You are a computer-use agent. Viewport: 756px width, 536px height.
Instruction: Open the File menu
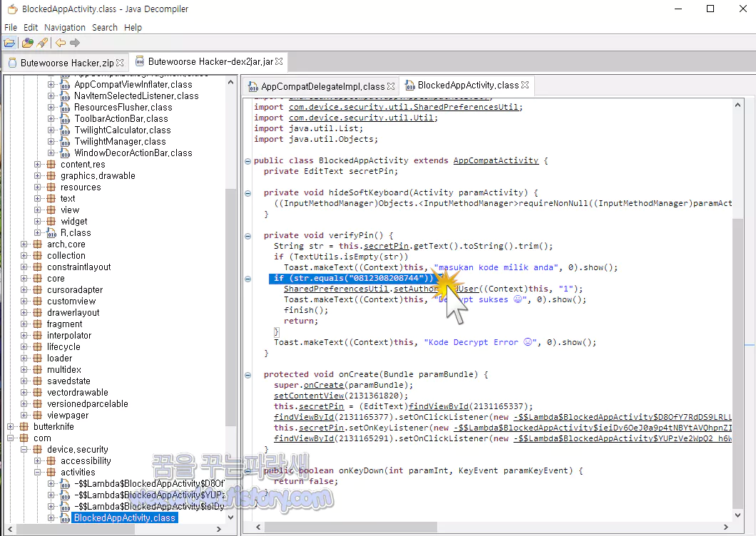(11, 28)
